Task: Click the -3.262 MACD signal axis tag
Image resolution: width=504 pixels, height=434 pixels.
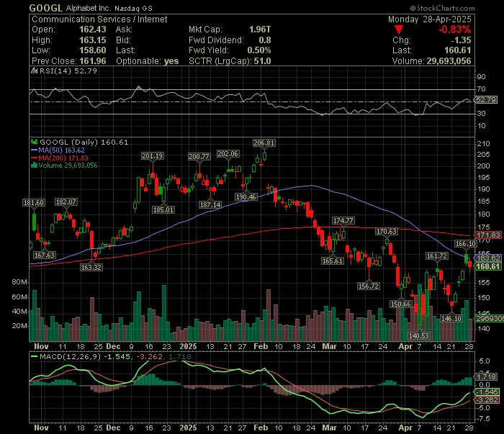Action: click(x=487, y=400)
